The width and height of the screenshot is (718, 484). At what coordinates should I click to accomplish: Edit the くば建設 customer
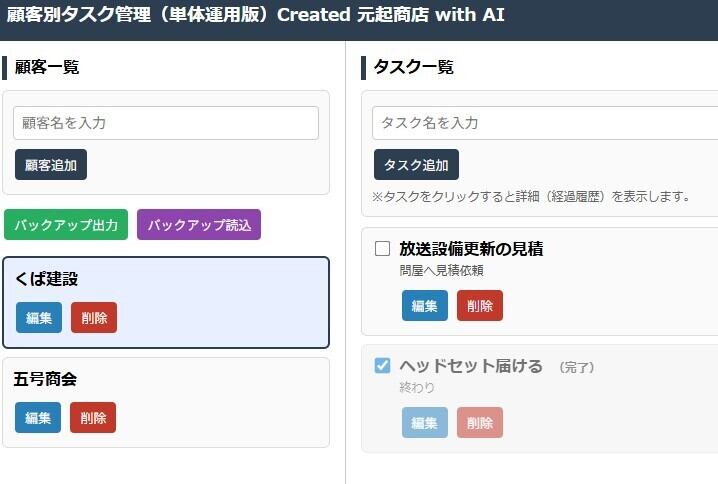(x=39, y=317)
